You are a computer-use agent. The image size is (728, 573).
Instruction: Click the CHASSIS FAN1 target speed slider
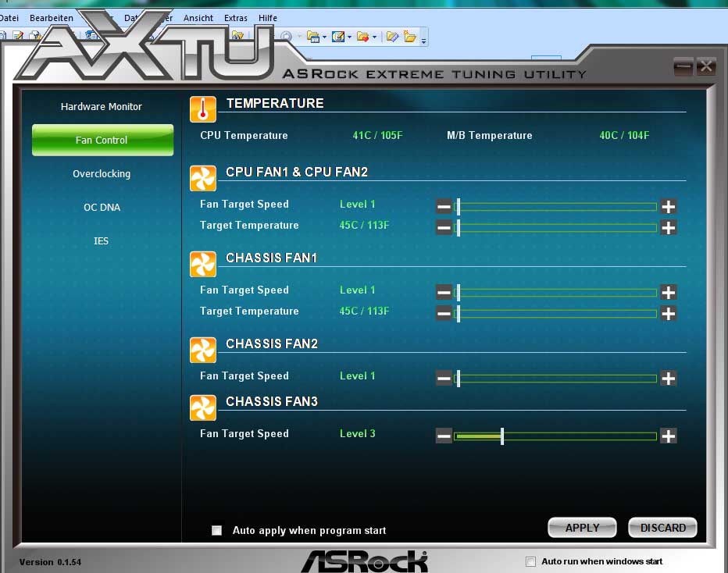click(x=555, y=292)
